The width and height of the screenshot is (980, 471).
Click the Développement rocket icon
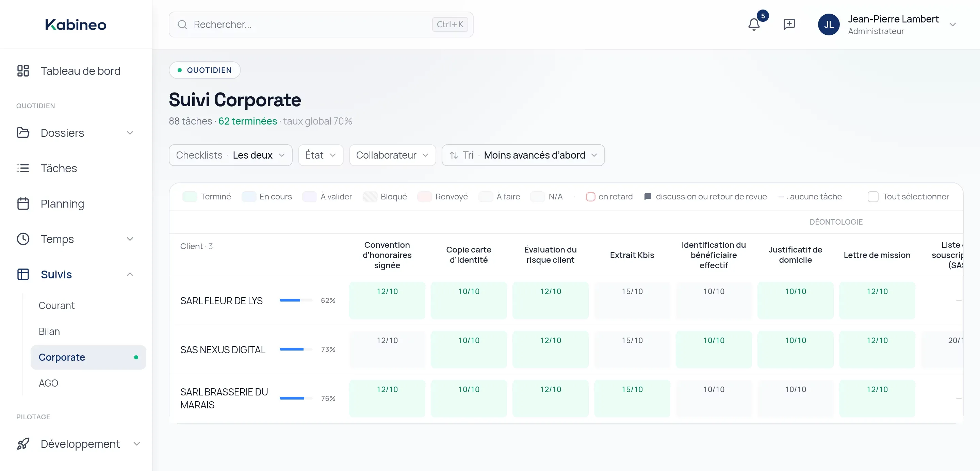tap(23, 444)
